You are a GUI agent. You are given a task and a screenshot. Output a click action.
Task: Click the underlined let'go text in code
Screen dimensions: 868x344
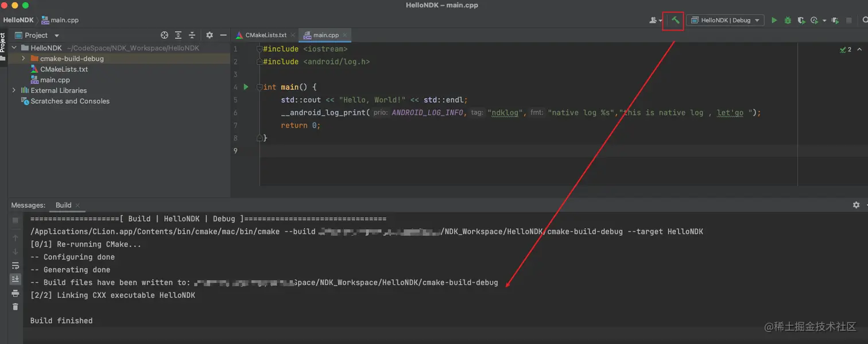pyautogui.click(x=730, y=113)
